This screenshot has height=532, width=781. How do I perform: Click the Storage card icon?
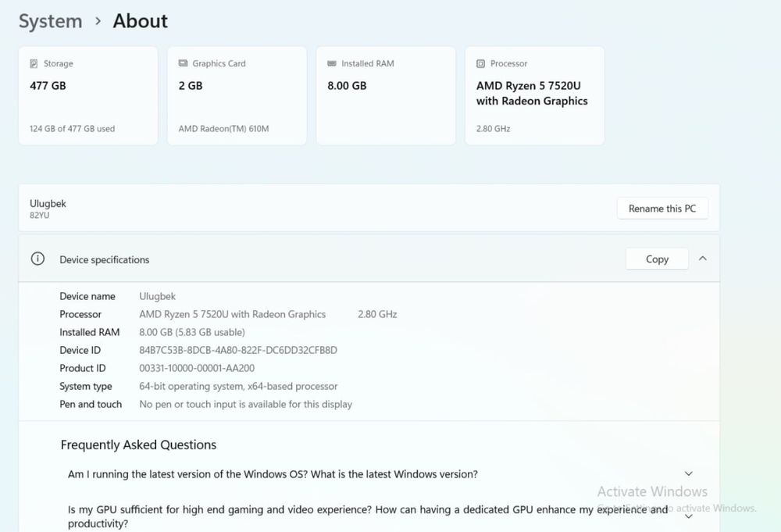[x=34, y=64]
